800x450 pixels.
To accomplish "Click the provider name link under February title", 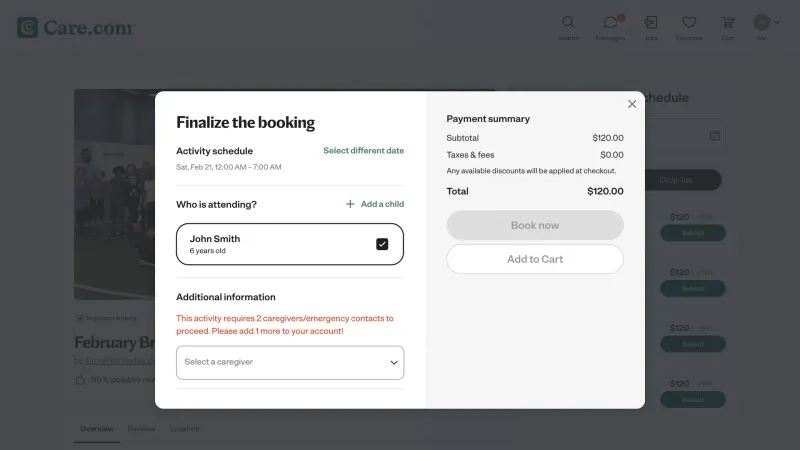I will click(x=119, y=361).
